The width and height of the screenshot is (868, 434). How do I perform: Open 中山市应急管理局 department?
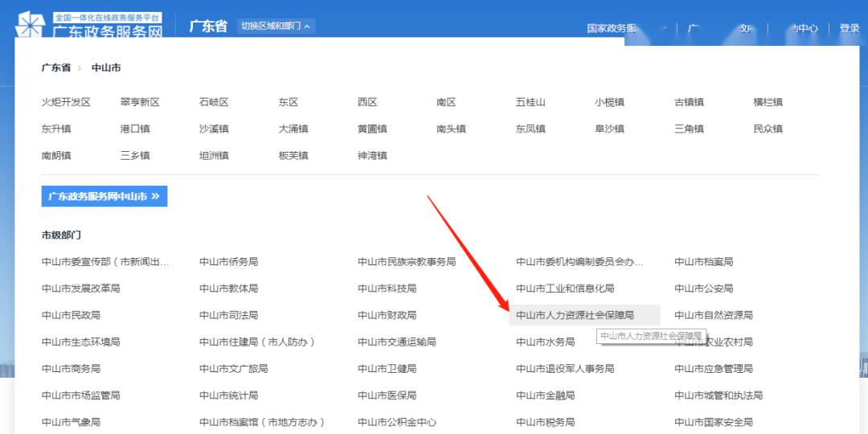coord(714,369)
